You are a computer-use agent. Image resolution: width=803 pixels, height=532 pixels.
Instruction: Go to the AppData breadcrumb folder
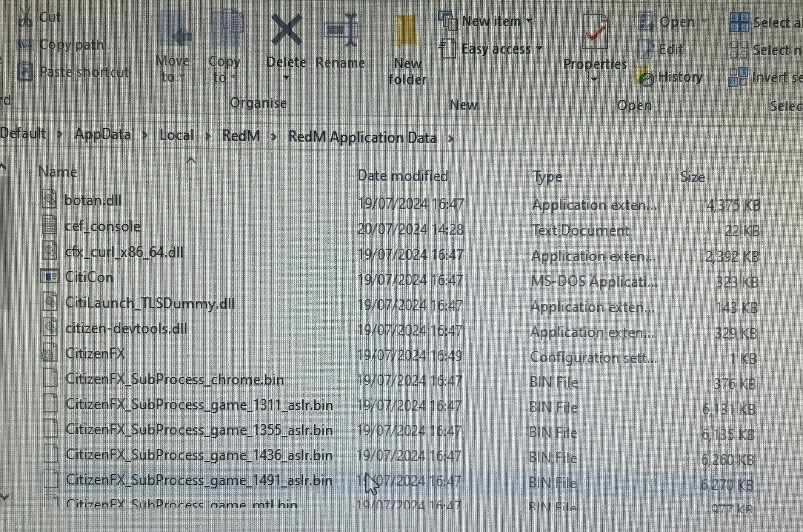102,134
